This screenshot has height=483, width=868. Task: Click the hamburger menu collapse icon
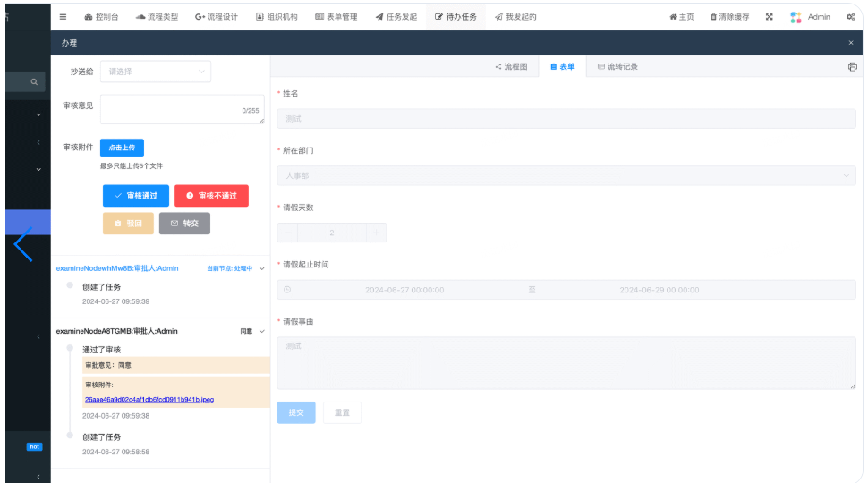click(63, 17)
